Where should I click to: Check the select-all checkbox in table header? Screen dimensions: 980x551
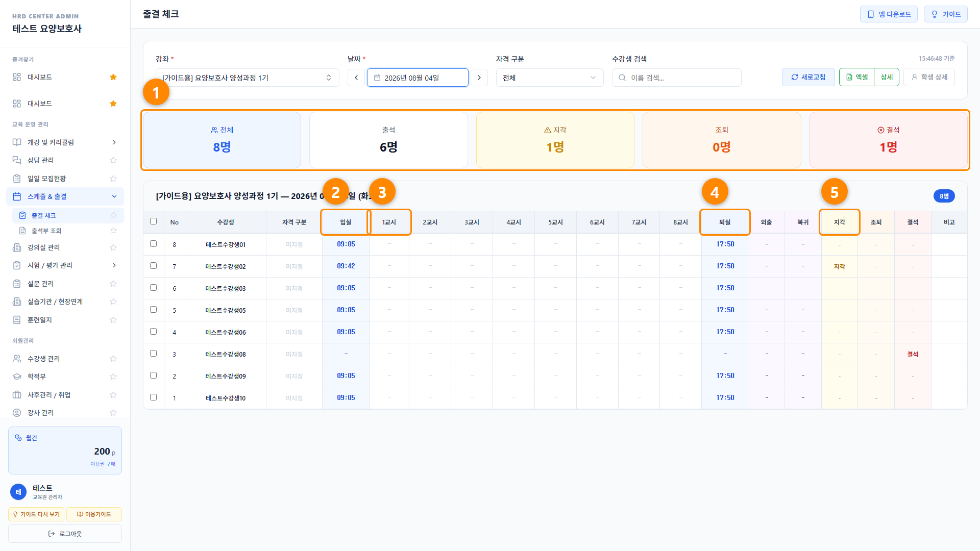pos(153,221)
